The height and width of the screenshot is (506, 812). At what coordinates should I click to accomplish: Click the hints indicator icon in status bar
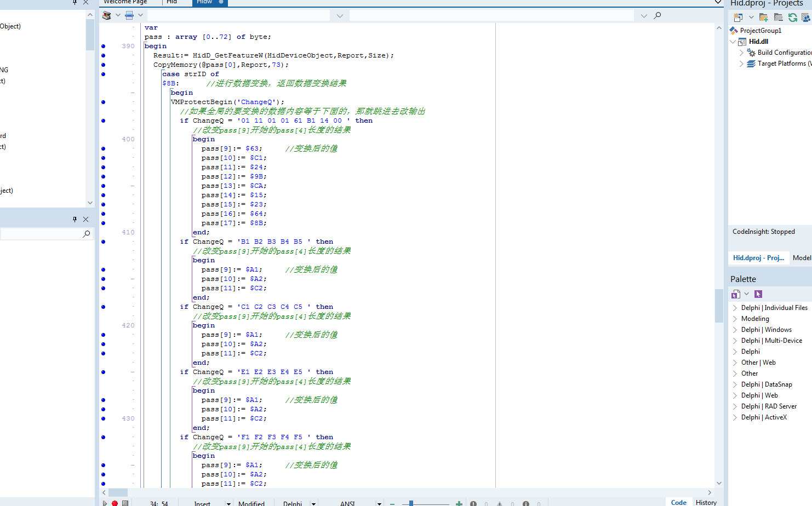point(526,504)
